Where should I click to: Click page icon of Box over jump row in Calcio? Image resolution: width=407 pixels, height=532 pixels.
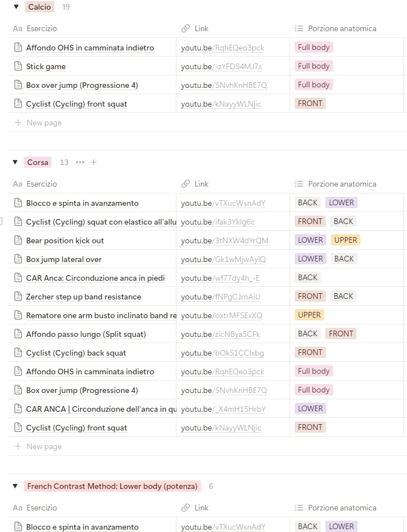coord(18,85)
